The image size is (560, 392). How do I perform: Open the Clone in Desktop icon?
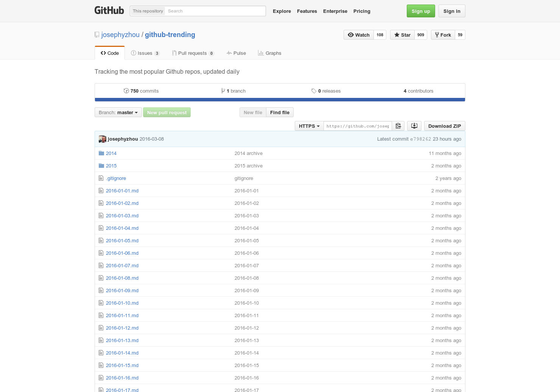pos(414,126)
